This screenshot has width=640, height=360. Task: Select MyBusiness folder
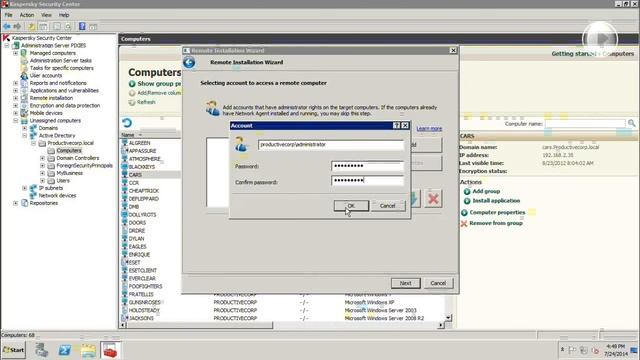click(x=69, y=173)
